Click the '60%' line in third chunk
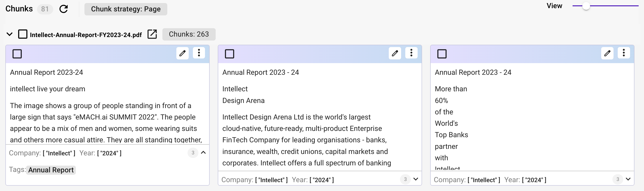This screenshot has height=191, width=644. click(441, 100)
